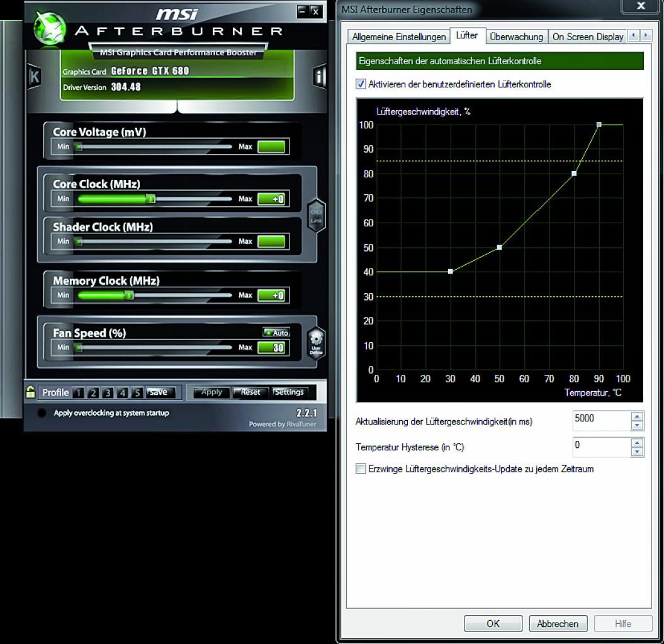This screenshot has width=664, height=644.
Task: Click the profile lock padlock icon
Action: [30, 392]
